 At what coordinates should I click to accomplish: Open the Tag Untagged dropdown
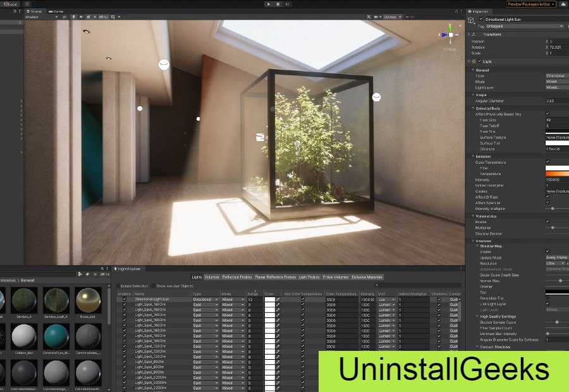(x=525, y=26)
